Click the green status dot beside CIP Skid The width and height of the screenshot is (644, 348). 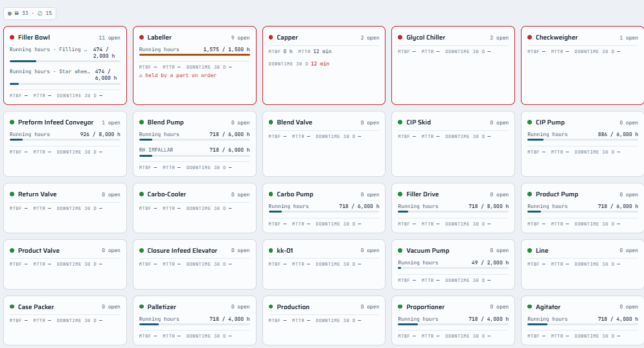tap(400, 122)
